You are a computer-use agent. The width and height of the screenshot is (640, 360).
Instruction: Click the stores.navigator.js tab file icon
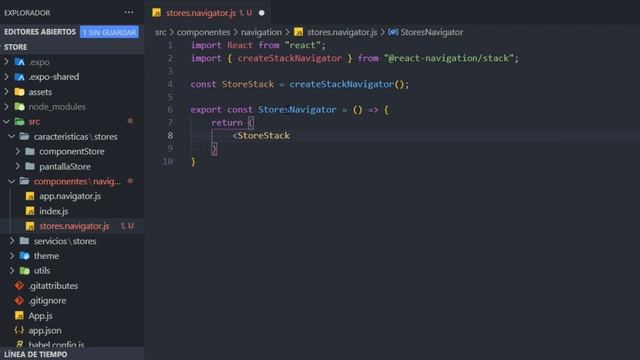156,13
